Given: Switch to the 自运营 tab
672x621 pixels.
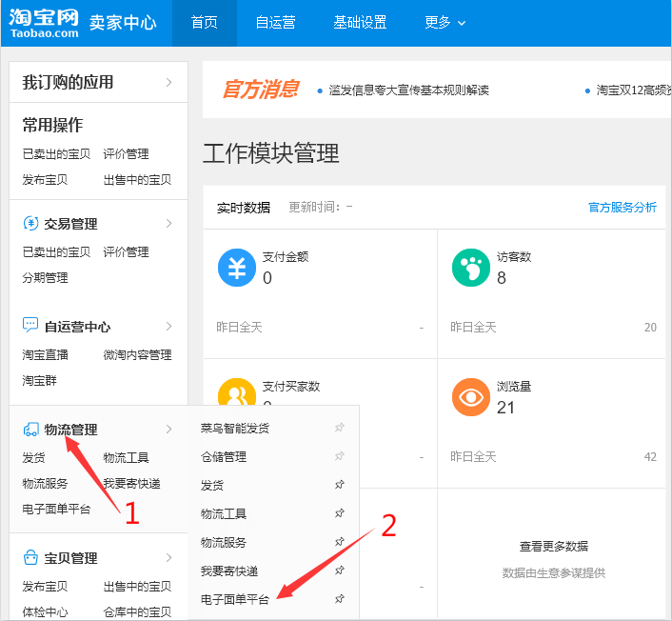Looking at the screenshot, I should [x=275, y=22].
